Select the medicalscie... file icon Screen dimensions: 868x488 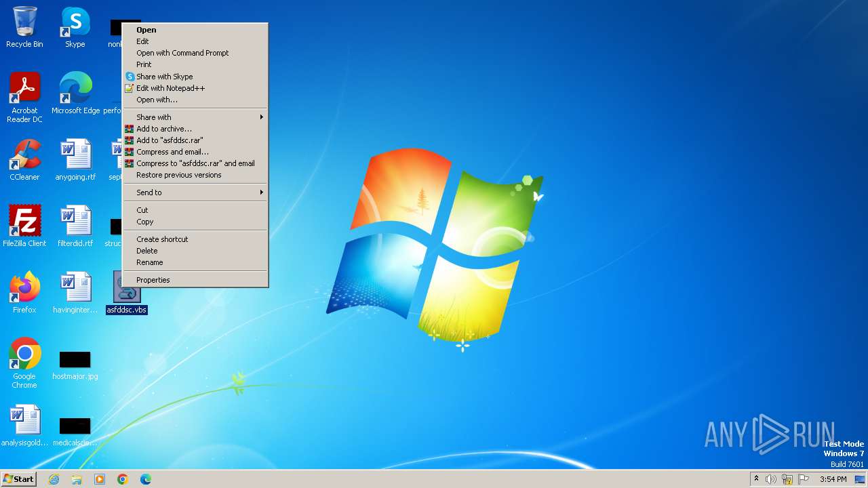click(75, 431)
